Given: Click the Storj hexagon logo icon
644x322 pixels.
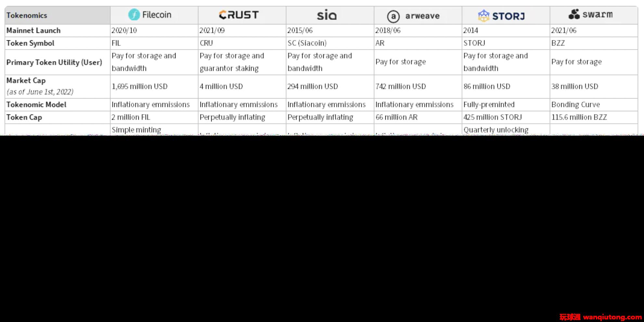Looking at the screenshot, I should [x=483, y=16].
